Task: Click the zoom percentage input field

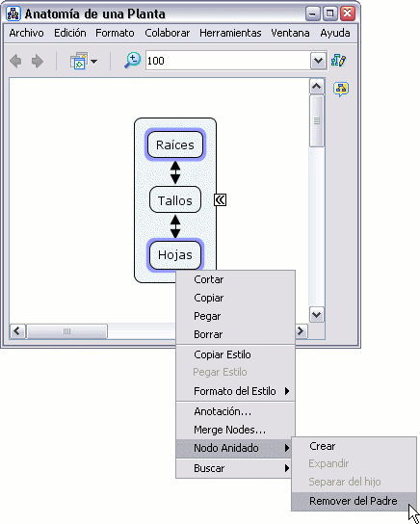Action: pyautogui.click(x=228, y=61)
